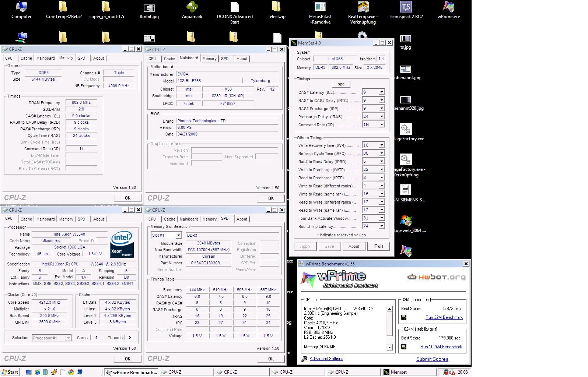Open the Round Trip Latency dropdown
Screen dimensions: 588x377
pos(382,226)
